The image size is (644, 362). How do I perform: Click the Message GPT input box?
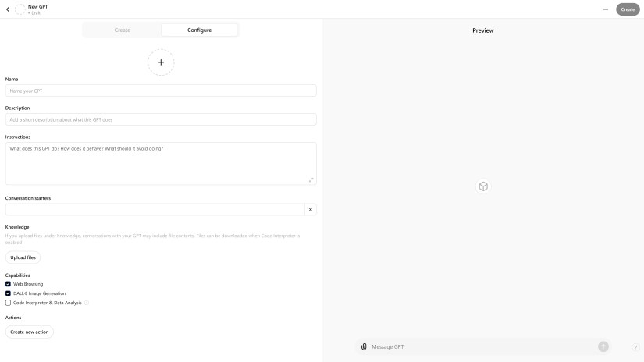point(482,347)
